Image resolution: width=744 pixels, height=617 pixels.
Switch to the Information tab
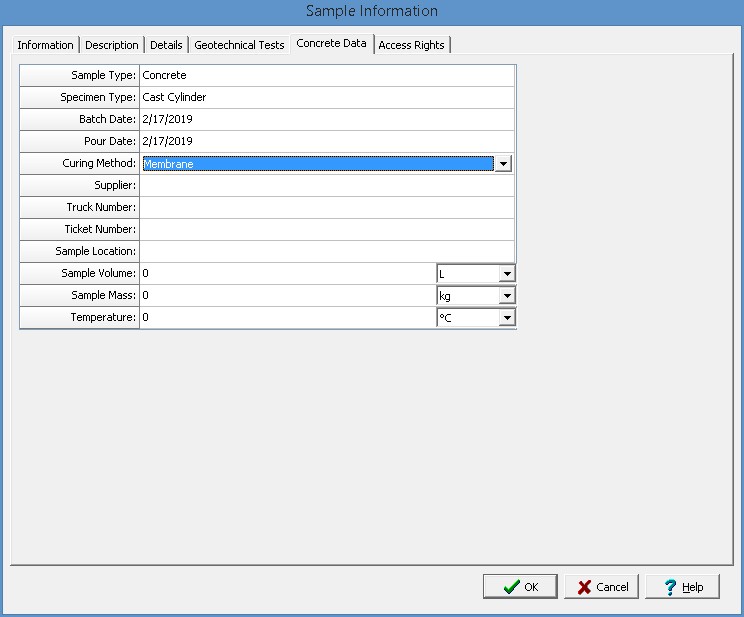(x=45, y=45)
